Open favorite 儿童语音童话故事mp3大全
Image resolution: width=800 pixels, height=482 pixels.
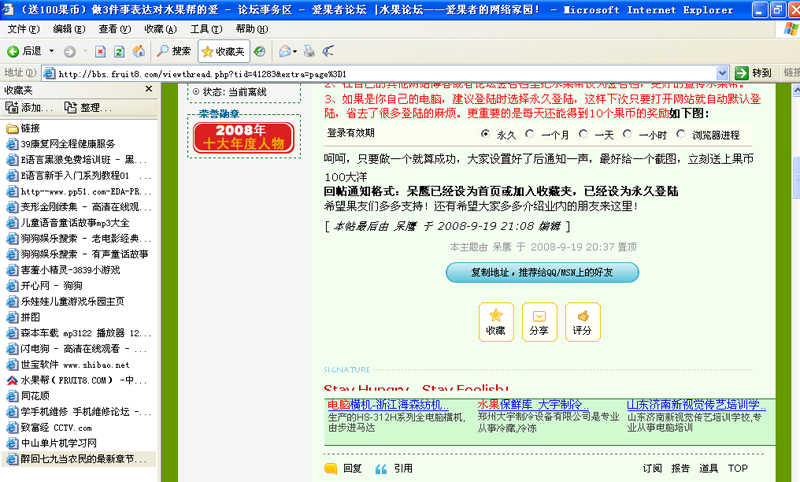(67, 223)
